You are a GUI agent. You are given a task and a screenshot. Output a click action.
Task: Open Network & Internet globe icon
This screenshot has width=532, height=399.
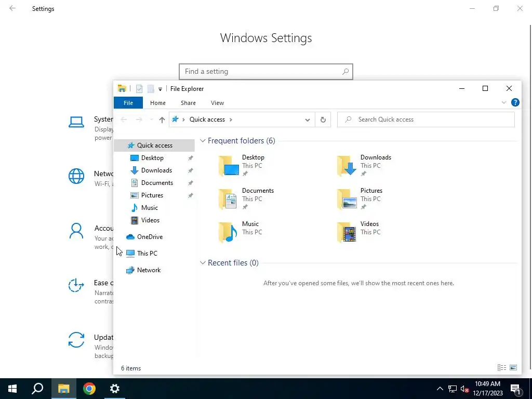point(76,177)
